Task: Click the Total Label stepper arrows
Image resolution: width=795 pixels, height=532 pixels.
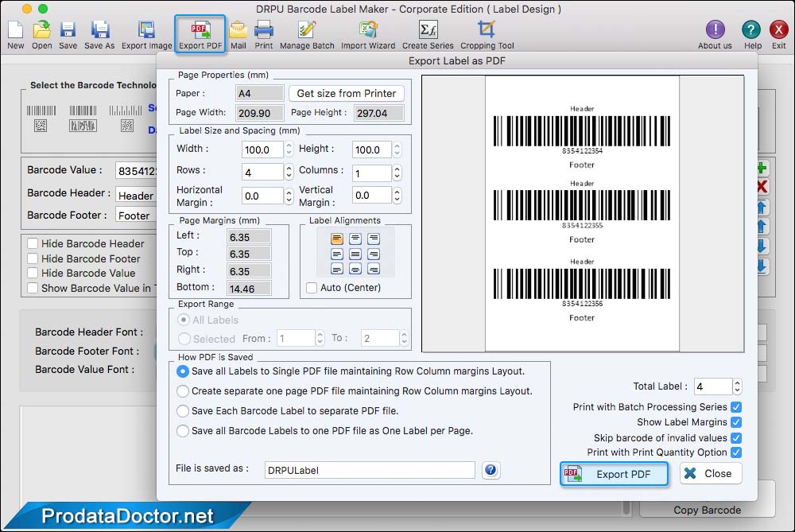Action: [x=737, y=386]
